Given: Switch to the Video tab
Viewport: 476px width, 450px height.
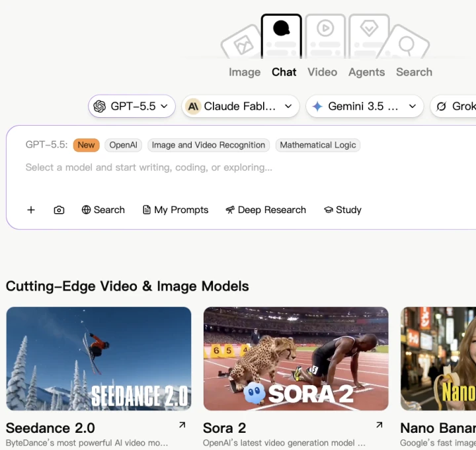Looking at the screenshot, I should (x=323, y=72).
